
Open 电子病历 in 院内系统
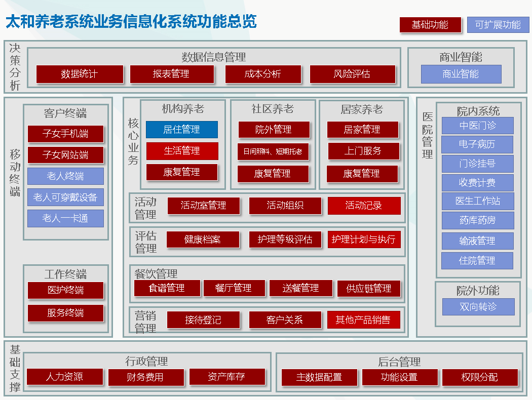477,144
